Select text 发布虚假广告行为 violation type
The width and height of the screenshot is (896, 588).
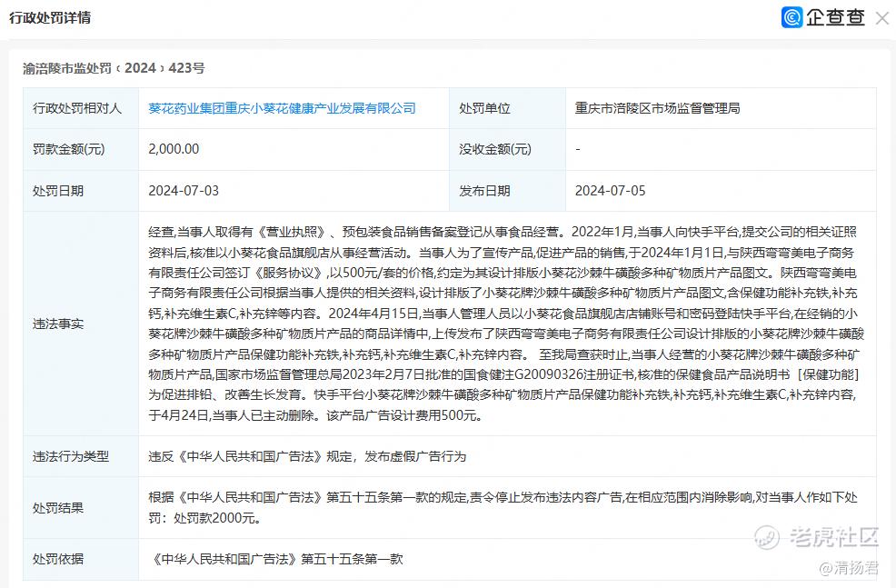coord(415,456)
